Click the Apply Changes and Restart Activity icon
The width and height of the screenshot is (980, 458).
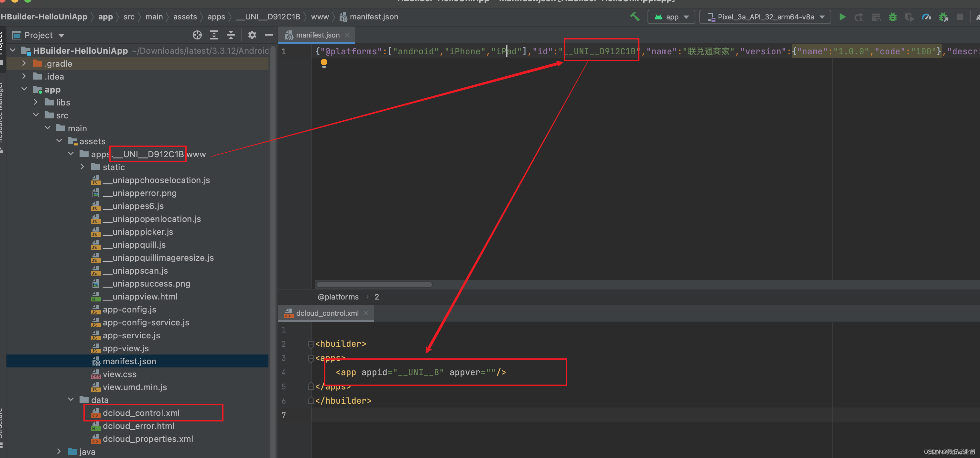click(859, 17)
